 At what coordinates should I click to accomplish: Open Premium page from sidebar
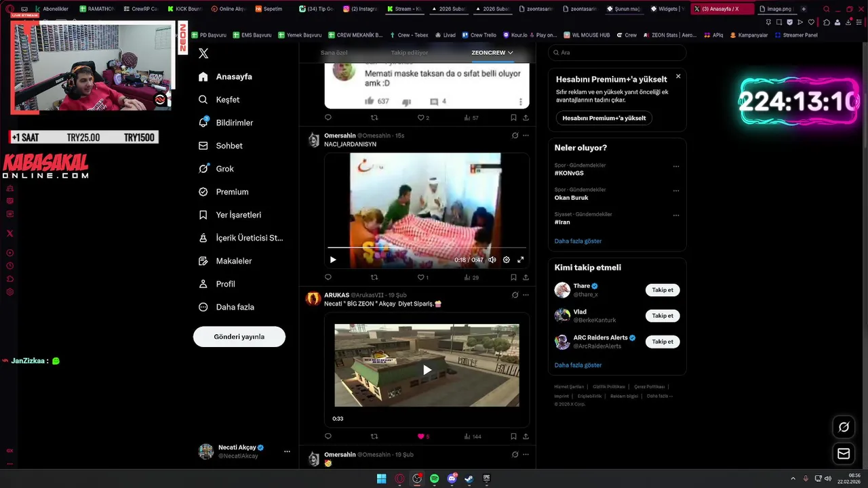(x=223, y=192)
